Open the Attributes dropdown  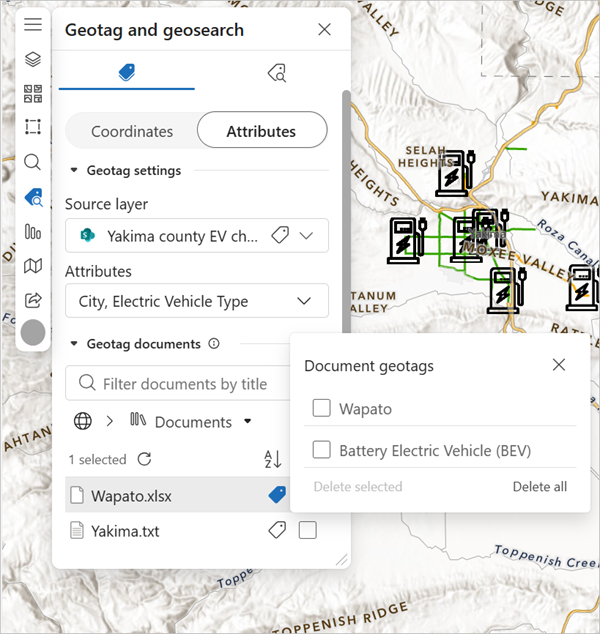click(x=197, y=301)
